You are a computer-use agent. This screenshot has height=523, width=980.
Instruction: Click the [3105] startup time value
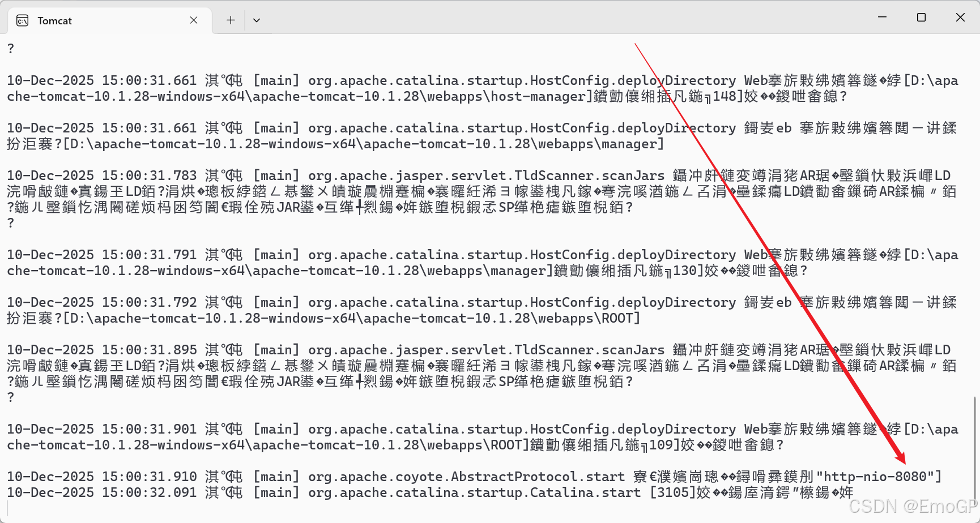672,492
